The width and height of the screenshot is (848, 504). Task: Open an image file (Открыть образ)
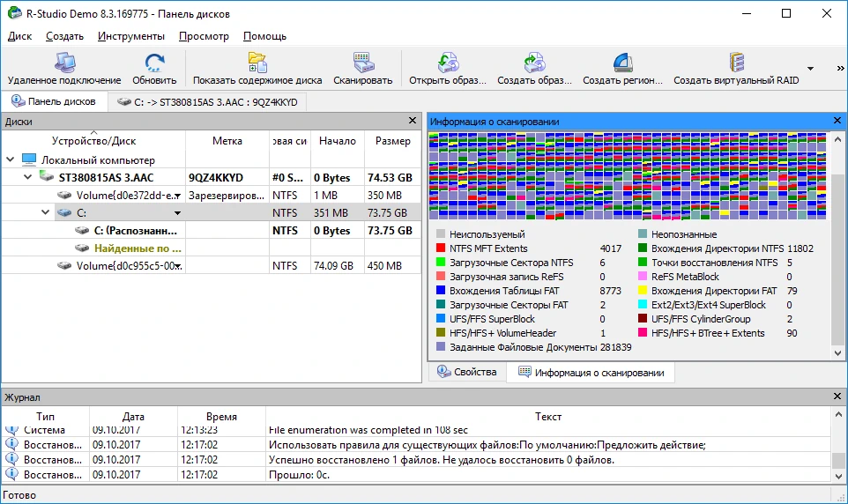tap(448, 70)
